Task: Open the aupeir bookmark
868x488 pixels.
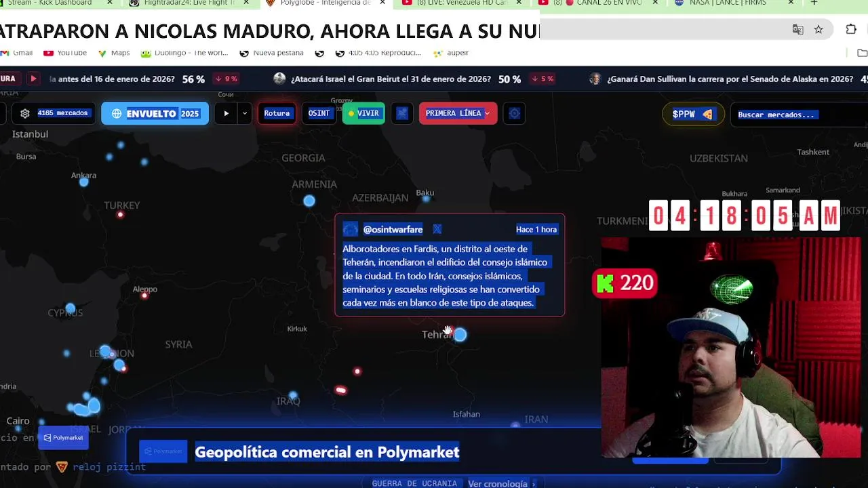Action: (451, 53)
